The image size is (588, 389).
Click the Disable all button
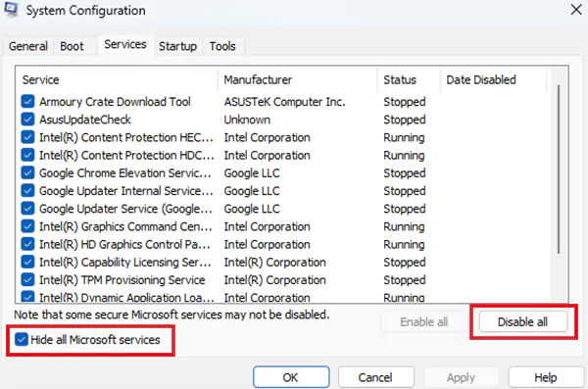tap(522, 321)
